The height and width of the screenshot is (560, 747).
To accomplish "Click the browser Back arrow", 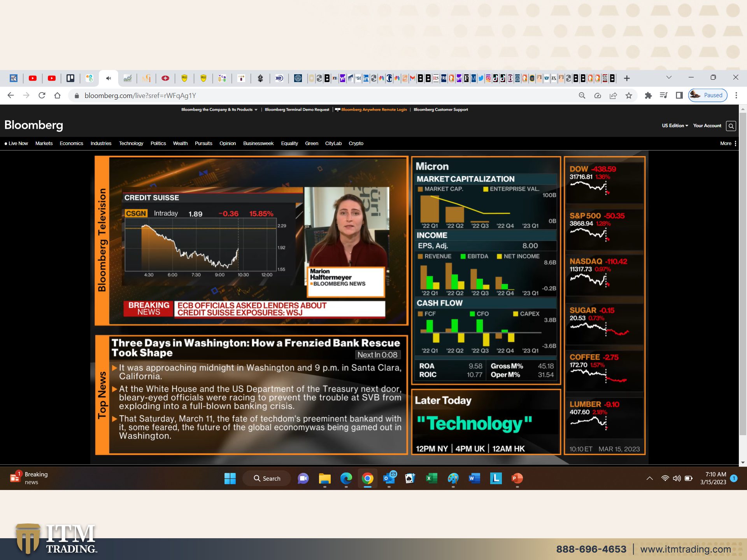I will pos(11,95).
